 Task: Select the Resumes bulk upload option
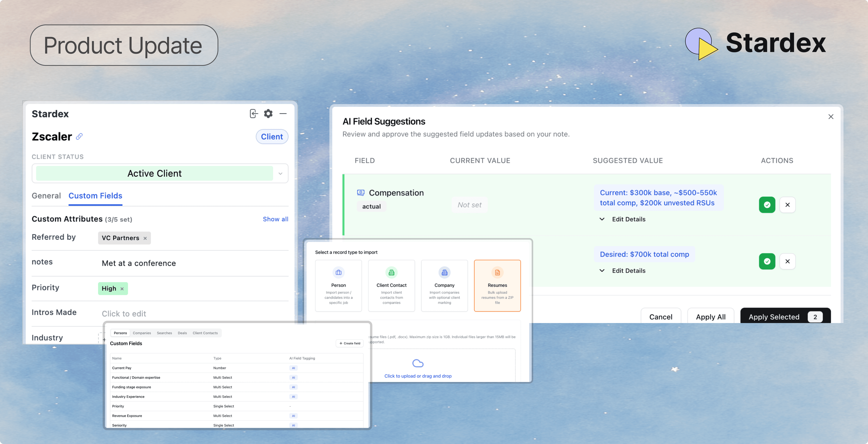497,286
